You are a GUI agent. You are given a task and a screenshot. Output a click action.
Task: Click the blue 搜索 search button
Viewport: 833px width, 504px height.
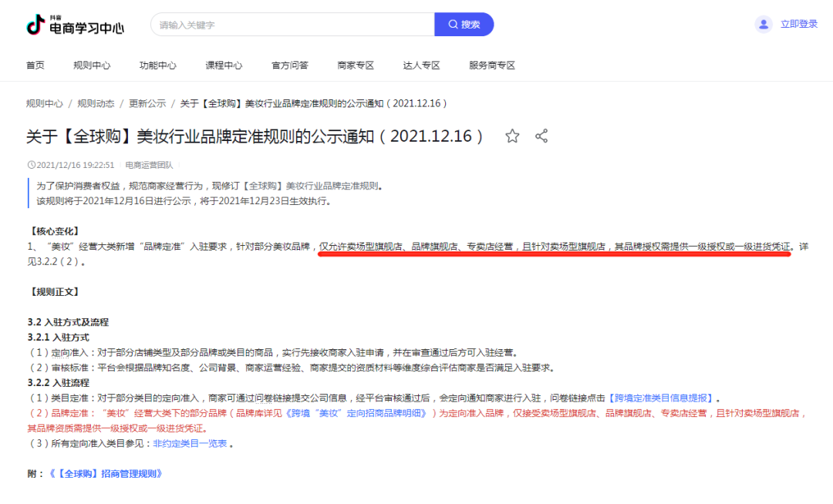point(464,25)
